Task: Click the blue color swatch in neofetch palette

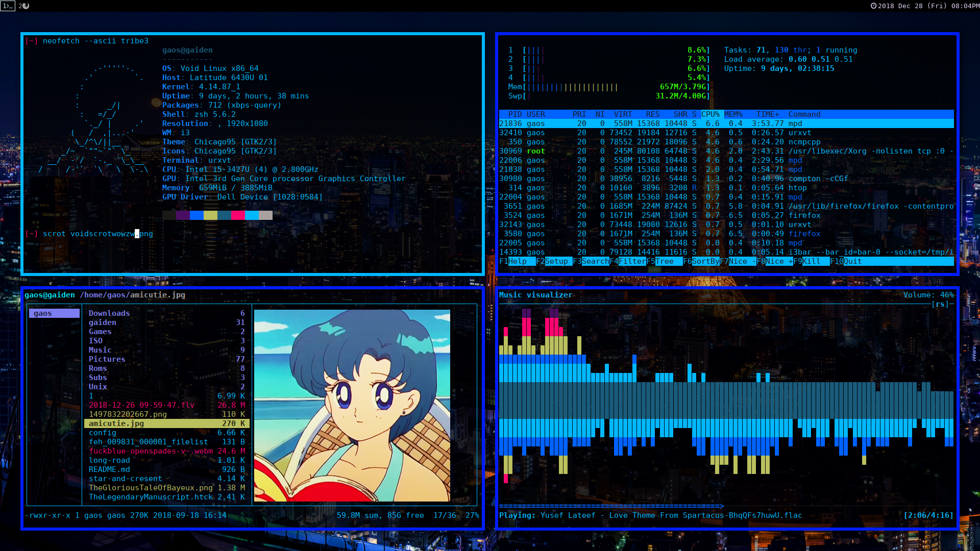Action: click(197, 215)
